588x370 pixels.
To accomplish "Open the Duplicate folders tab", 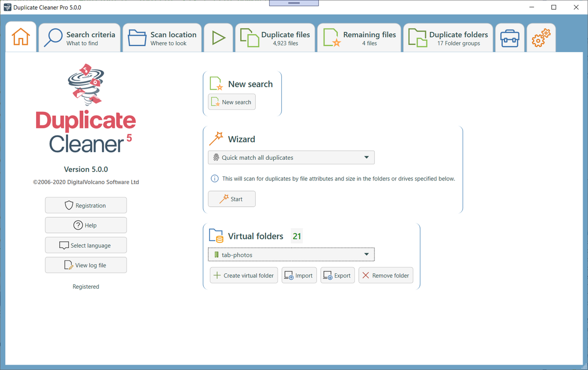I will [x=448, y=38].
